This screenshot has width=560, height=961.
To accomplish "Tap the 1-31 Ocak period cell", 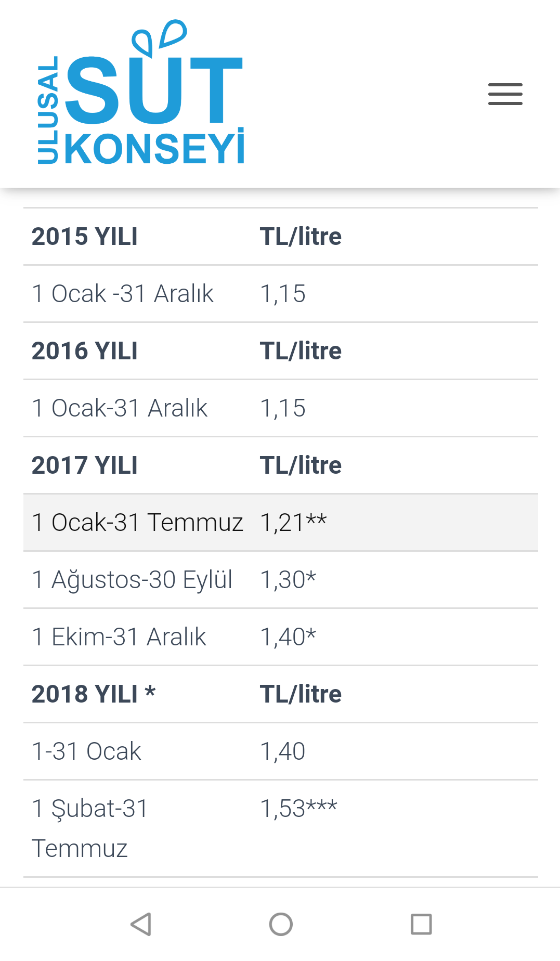I will click(x=86, y=751).
